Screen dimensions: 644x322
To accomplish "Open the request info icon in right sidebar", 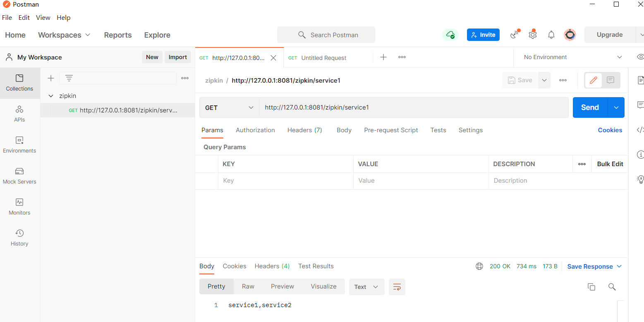I will click(x=640, y=155).
